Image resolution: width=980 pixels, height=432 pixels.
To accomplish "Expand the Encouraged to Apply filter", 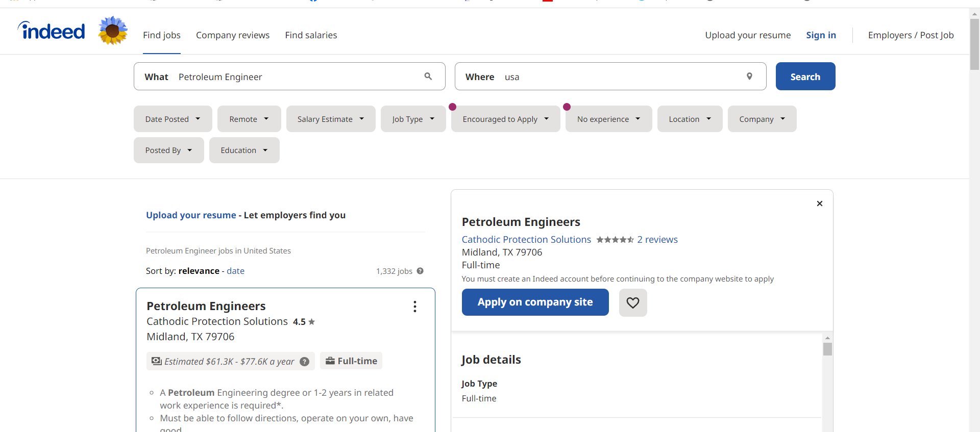I will (x=506, y=119).
